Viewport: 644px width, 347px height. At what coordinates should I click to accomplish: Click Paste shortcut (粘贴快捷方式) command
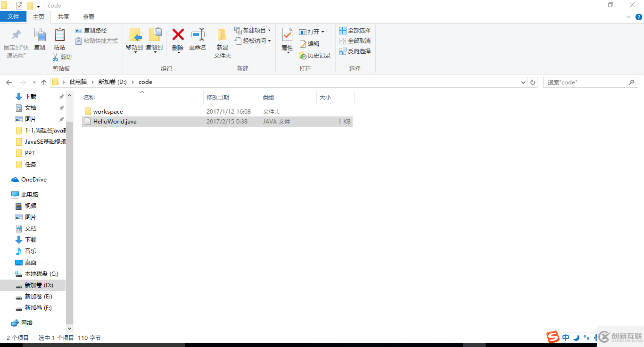point(97,41)
